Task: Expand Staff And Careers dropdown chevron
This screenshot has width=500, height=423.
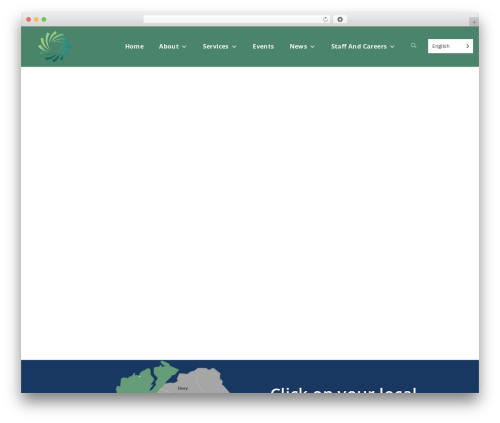Action: (392, 47)
